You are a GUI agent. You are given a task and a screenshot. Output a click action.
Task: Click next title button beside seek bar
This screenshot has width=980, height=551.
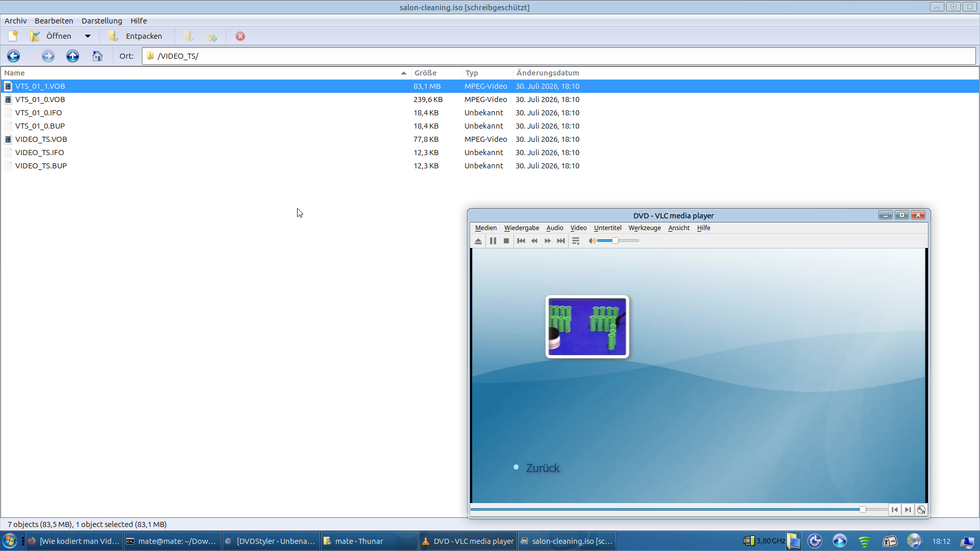click(908, 510)
